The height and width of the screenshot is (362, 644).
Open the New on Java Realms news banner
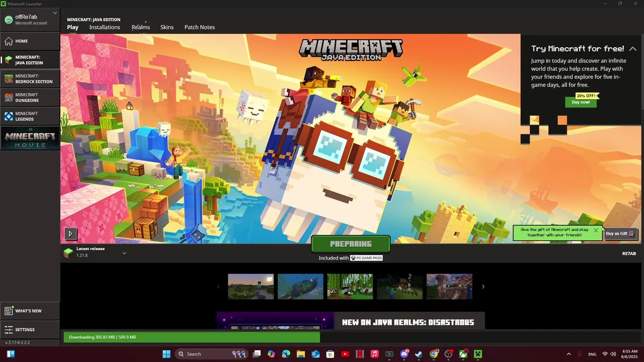(x=351, y=320)
